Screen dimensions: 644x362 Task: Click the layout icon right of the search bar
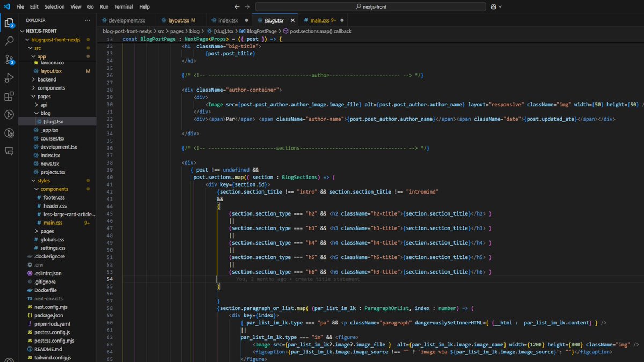[x=495, y=6]
